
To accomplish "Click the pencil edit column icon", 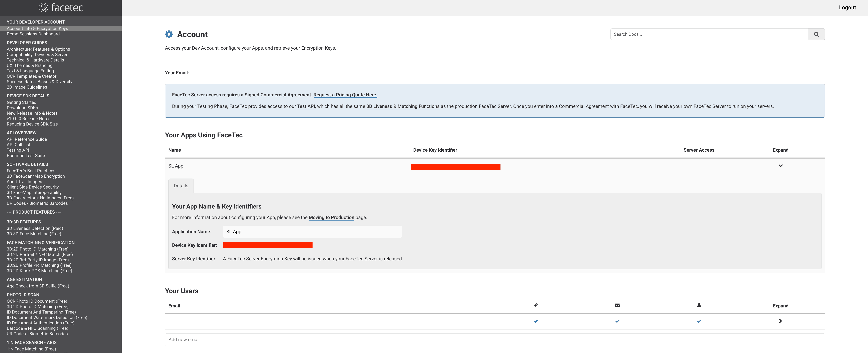I will coord(535,305).
